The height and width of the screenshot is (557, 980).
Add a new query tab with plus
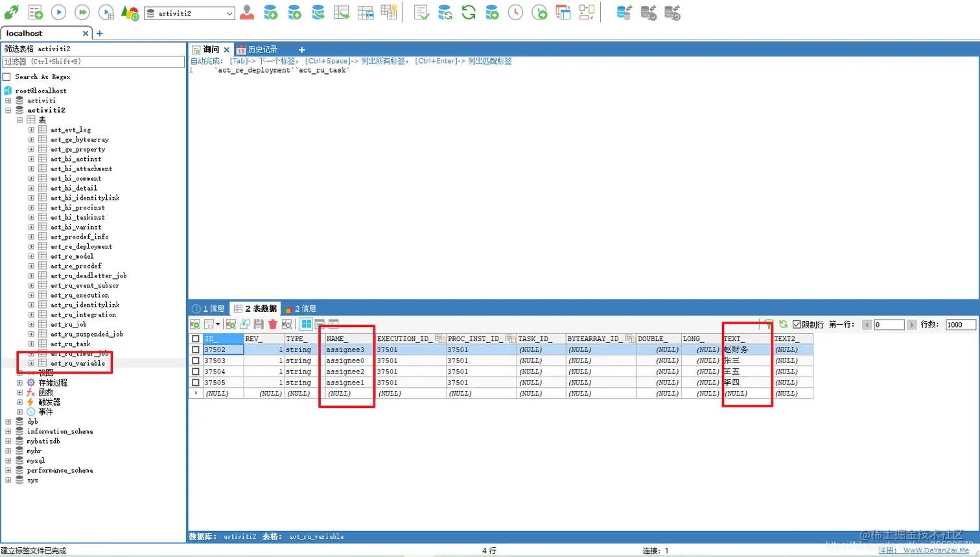click(301, 49)
